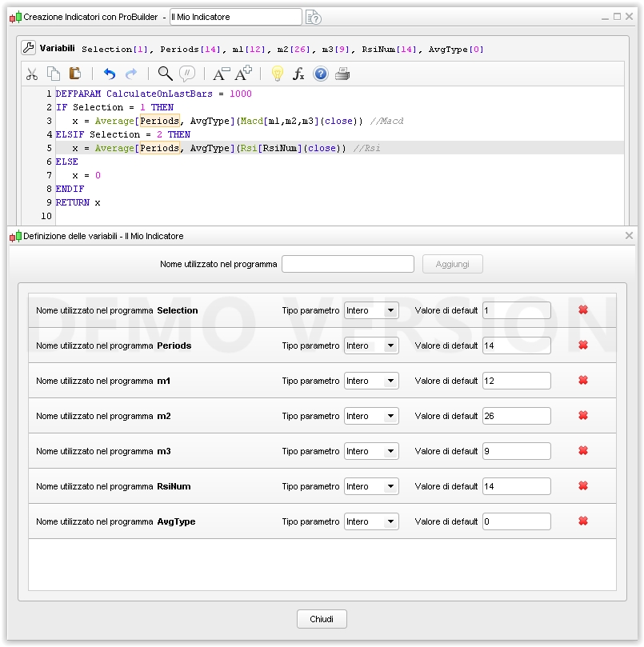
Task: Click the Cut scissors icon
Action: (x=32, y=74)
